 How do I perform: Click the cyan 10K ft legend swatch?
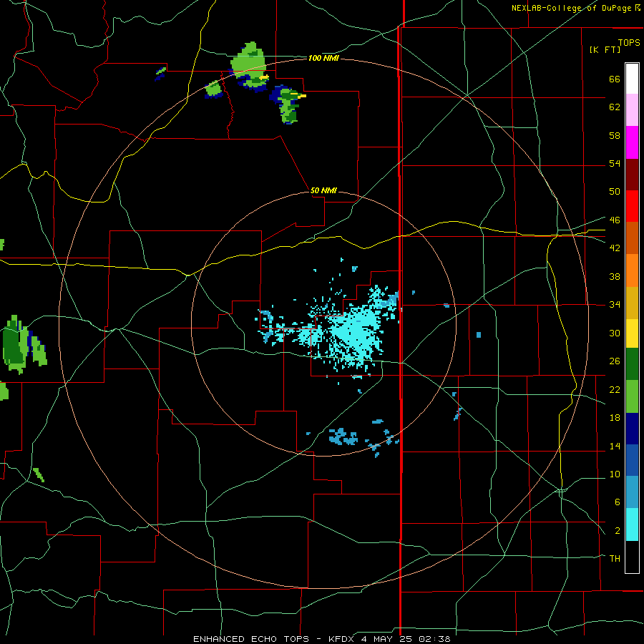(632, 525)
